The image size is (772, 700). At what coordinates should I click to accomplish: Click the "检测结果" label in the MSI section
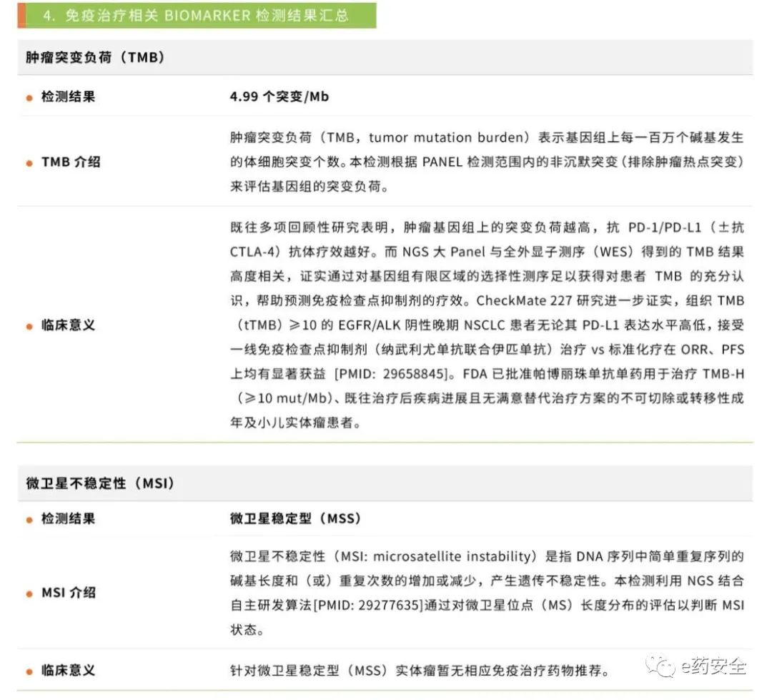[x=68, y=518]
